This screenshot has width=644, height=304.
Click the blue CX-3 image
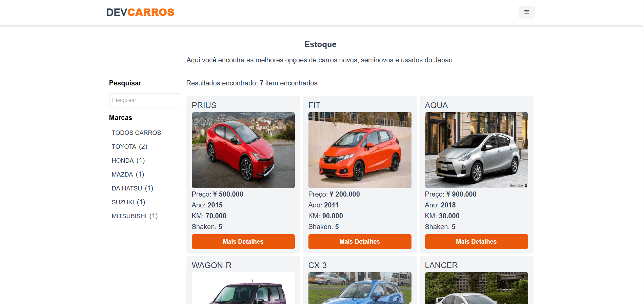click(x=360, y=288)
